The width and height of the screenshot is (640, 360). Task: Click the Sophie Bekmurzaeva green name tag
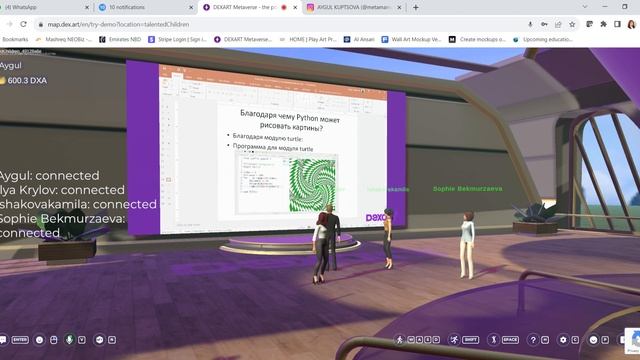[x=467, y=189]
